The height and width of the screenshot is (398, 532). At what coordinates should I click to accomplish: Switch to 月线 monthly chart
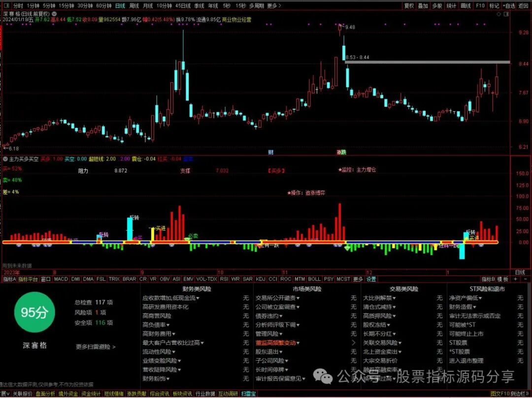tap(148, 6)
